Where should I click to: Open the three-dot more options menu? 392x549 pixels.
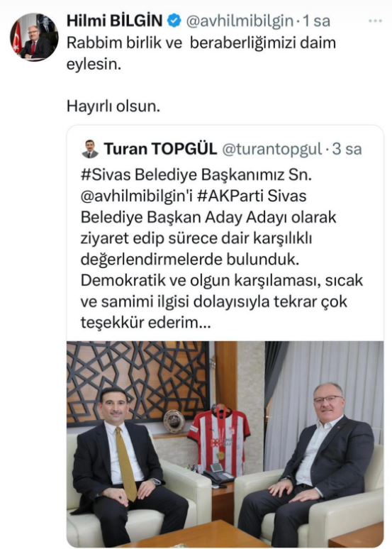pos(375,21)
